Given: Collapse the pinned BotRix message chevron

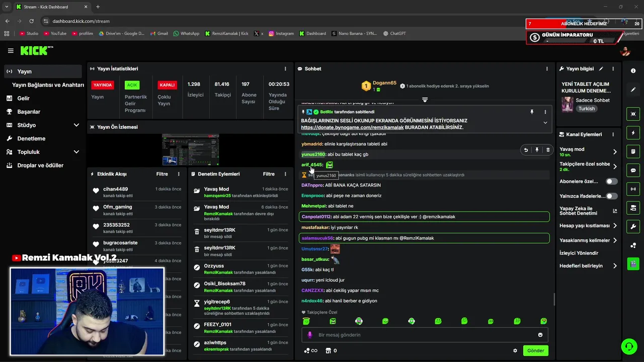Looking at the screenshot, I should click(x=545, y=123).
